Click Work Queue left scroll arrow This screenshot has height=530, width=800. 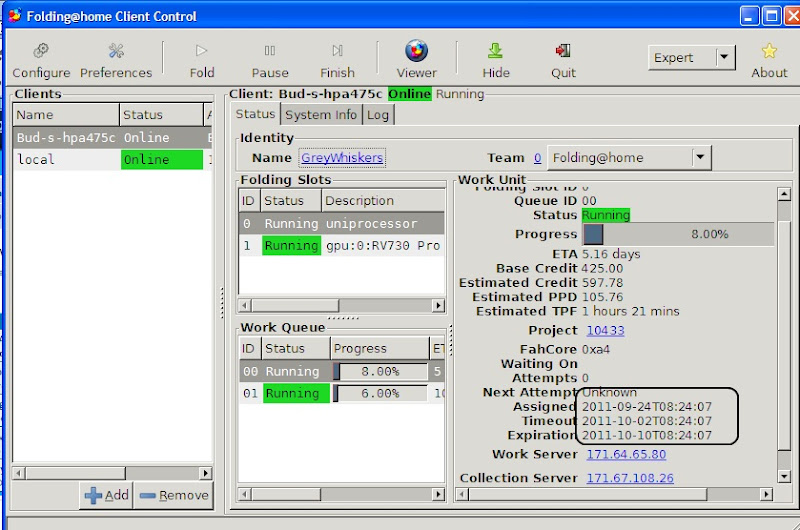tap(245, 494)
